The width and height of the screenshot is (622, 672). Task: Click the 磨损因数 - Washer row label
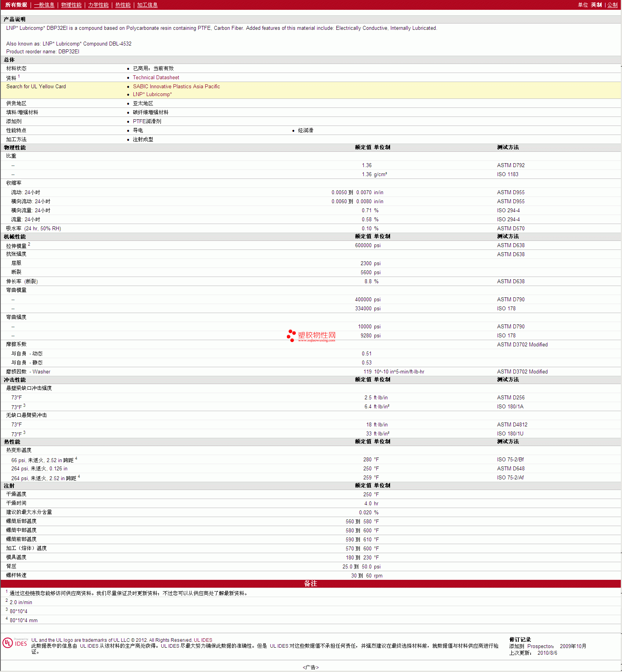[x=28, y=372]
